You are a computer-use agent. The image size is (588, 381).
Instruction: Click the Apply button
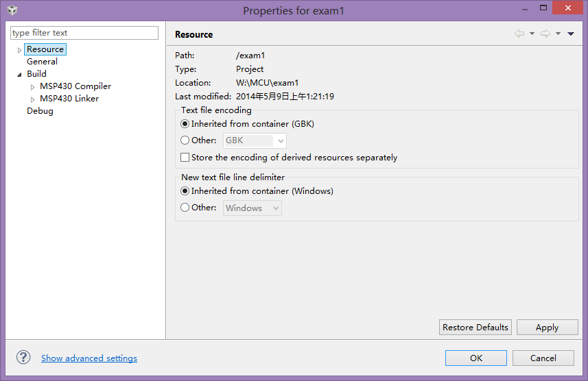click(547, 328)
